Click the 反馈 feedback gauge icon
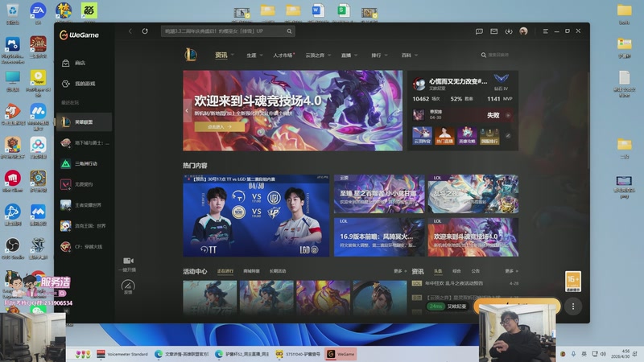644x362 pixels. [x=128, y=286]
